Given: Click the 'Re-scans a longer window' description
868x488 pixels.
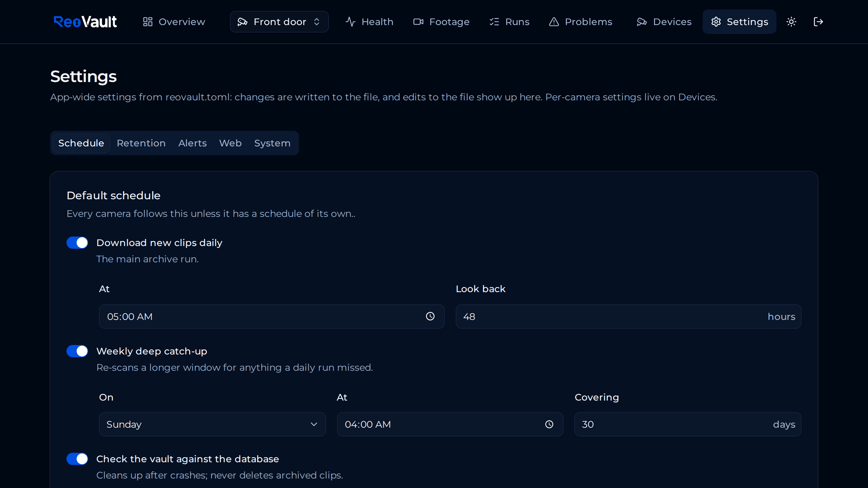Looking at the screenshot, I should click(x=235, y=367).
